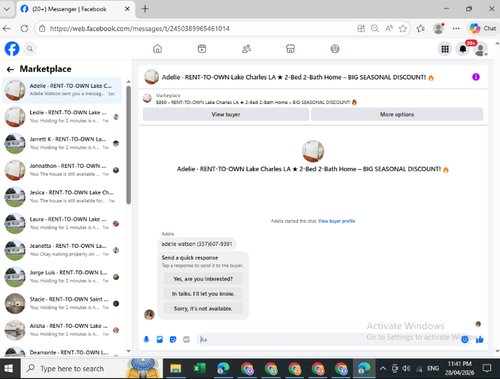
Task: Open Johnathon chat
Action: (x=62, y=170)
